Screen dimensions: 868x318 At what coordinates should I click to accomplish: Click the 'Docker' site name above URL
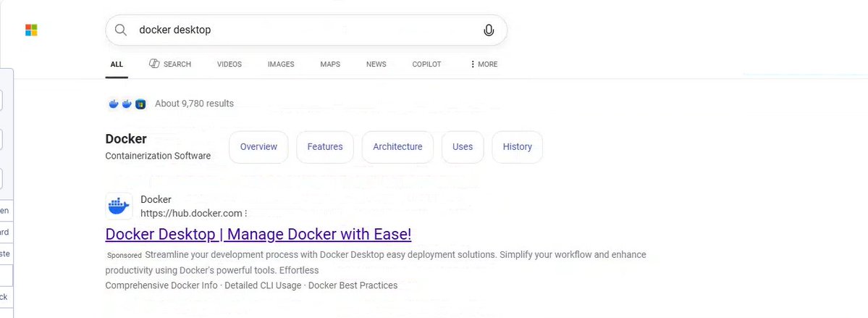point(156,199)
